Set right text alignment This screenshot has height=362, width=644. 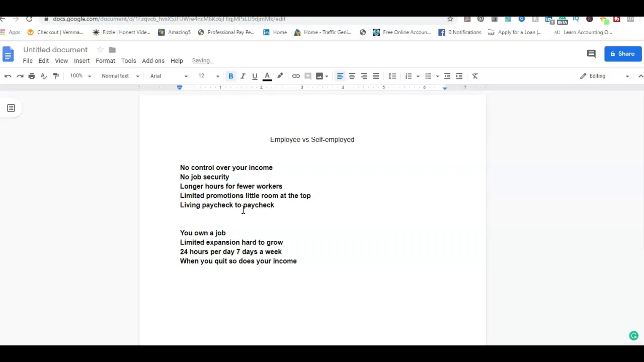pyautogui.click(x=364, y=76)
